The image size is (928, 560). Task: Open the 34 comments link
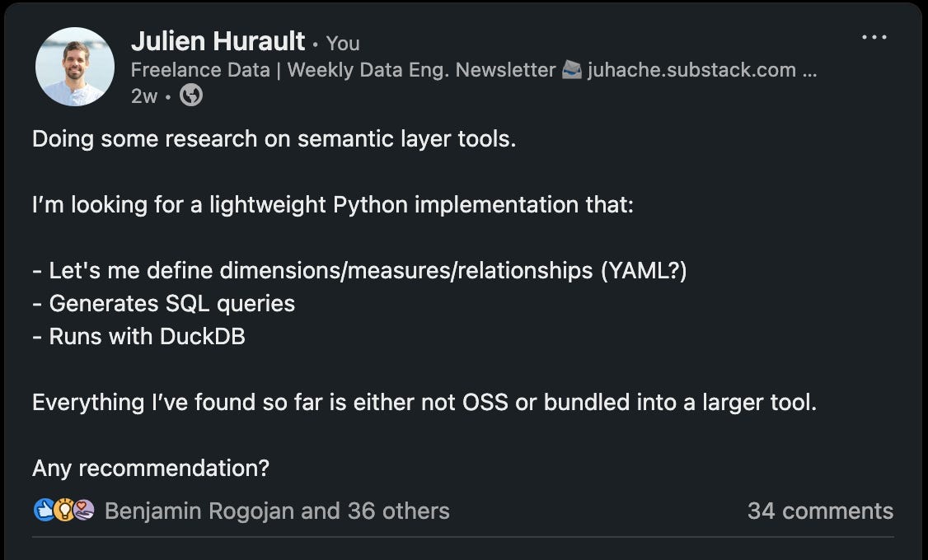(819, 511)
